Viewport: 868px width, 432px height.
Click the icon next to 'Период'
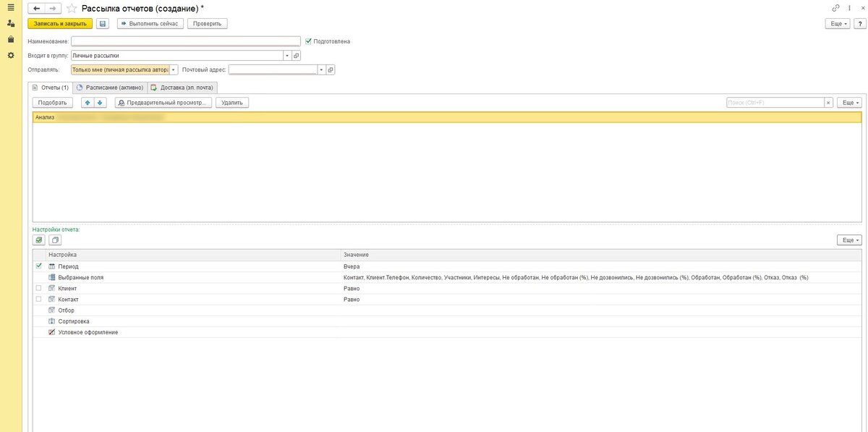pyautogui.click(x=52, y=266)
